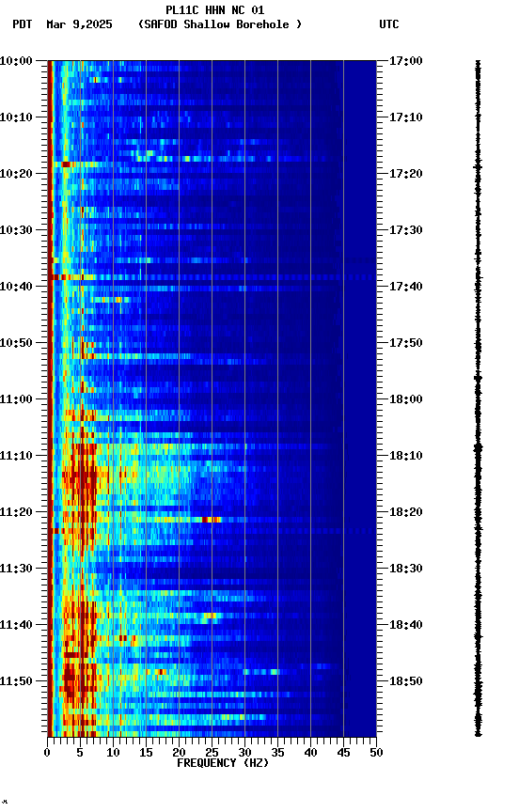The image size is (519, 812).
Task: Click the 18:10 UTC time label
Action: [406, 456]
